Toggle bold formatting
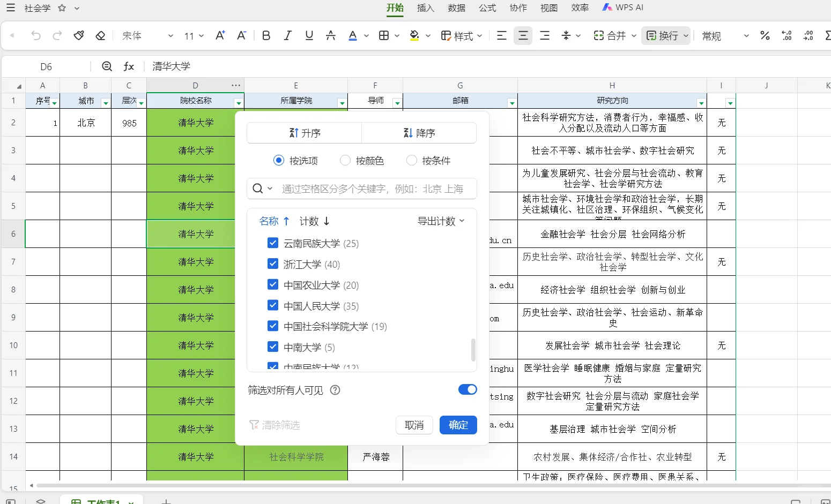 (266, 36)
